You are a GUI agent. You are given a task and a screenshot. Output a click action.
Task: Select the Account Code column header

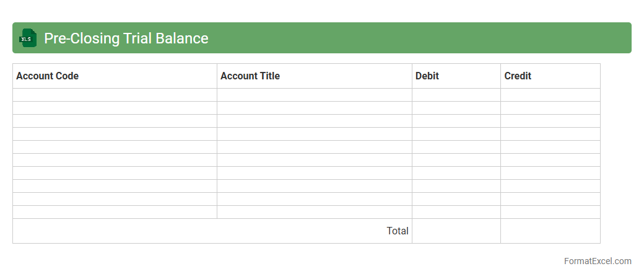pos(115,76)
